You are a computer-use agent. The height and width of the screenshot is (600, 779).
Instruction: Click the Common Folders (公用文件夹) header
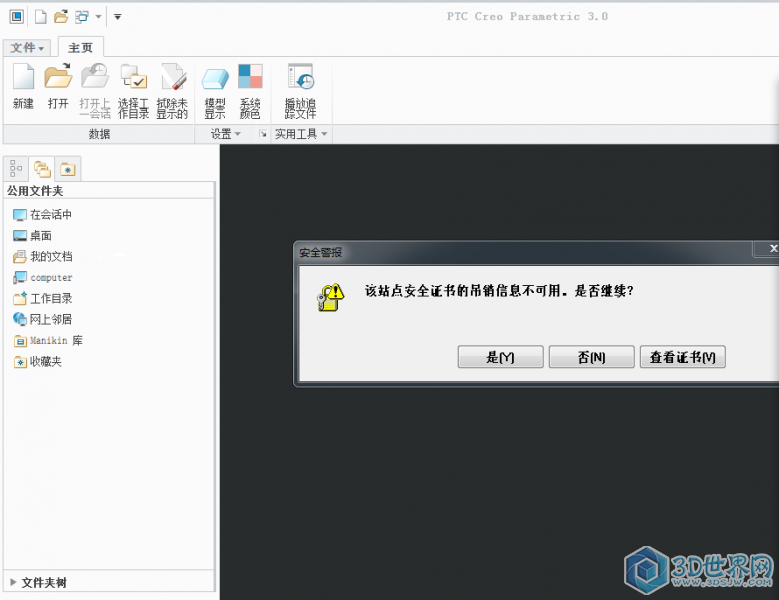coord(35,191)
